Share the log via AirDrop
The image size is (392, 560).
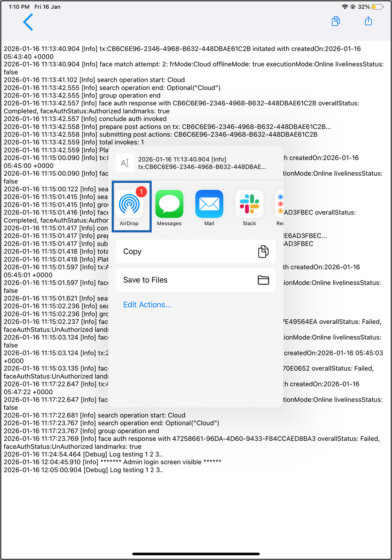click(129, 206)
